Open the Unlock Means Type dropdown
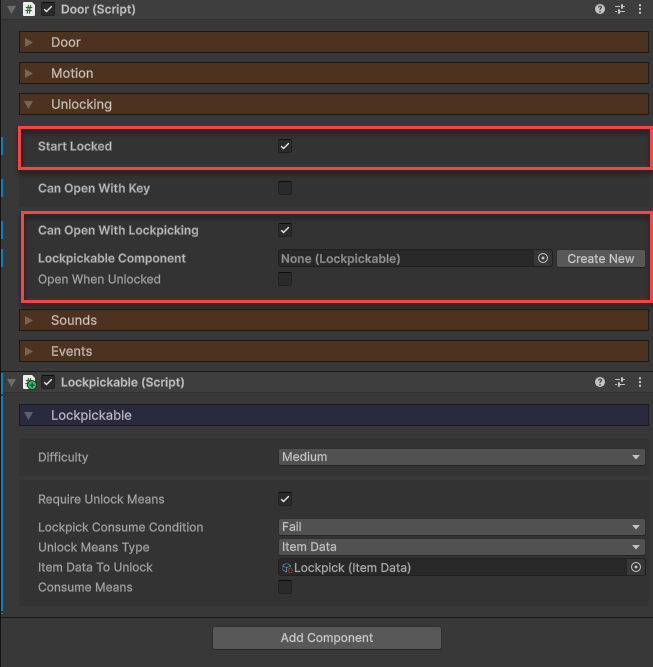653x667 pixels. 461,547
